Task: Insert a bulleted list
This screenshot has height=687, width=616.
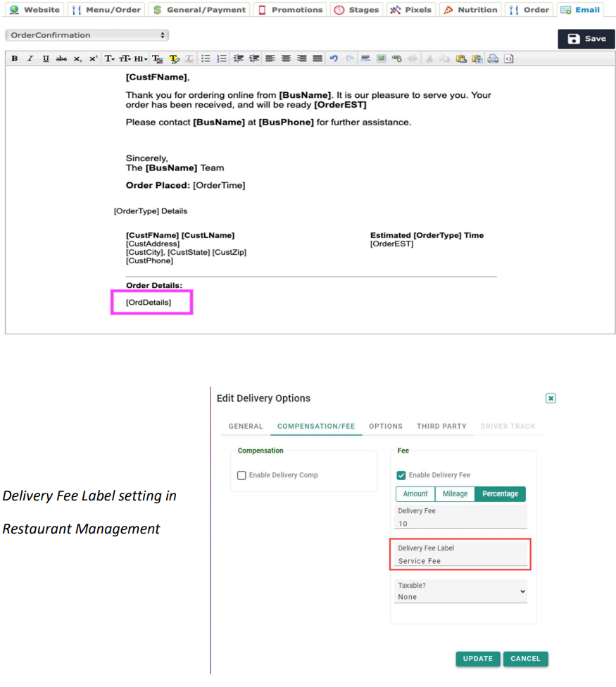Action: [x=206, y=59]
